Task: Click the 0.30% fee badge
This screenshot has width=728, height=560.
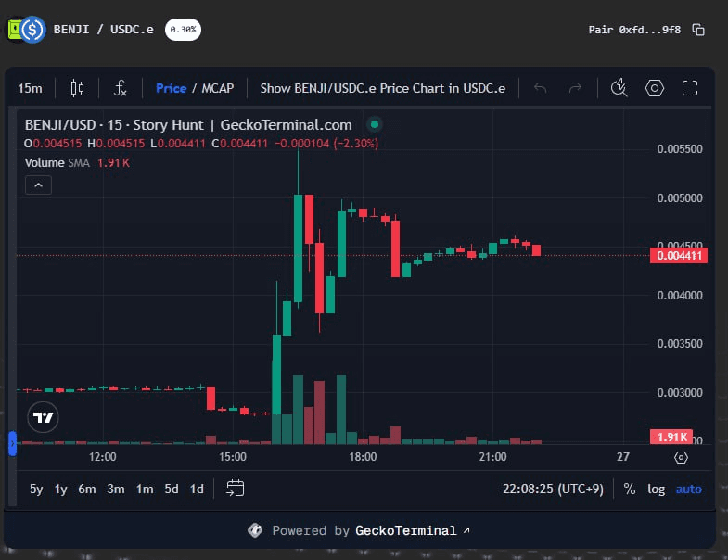Action: pyautogui.click(x=183, y=30)
